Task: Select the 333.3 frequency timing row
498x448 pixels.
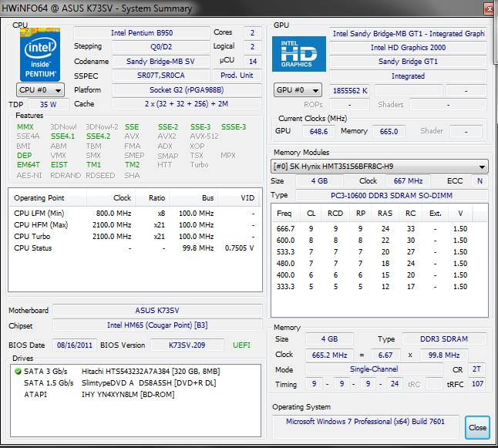Action: click(379, 287)
